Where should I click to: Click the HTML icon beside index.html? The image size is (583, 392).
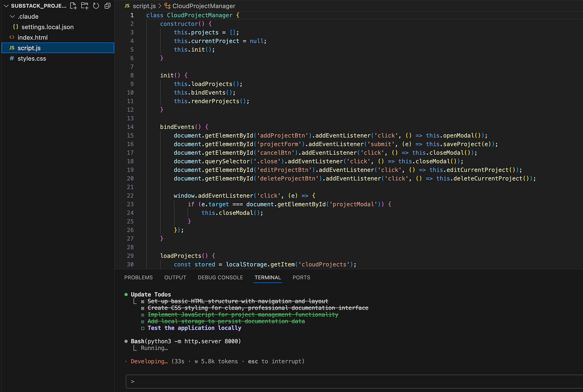pos(12,37)
